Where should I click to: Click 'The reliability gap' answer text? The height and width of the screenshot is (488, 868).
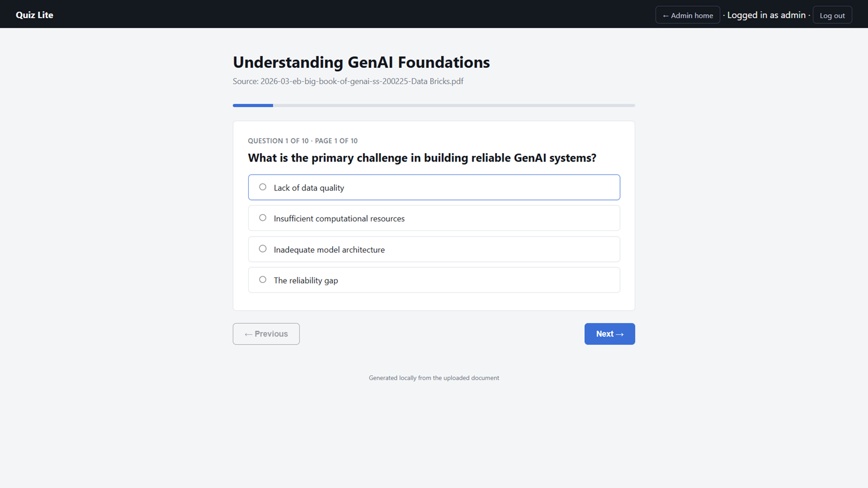pos(306,280)
